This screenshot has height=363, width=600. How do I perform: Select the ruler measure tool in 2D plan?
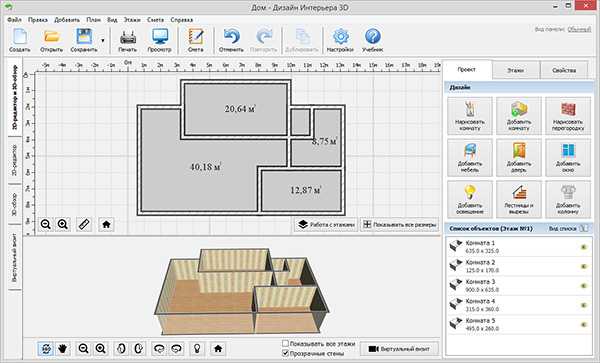pos(84,224)
